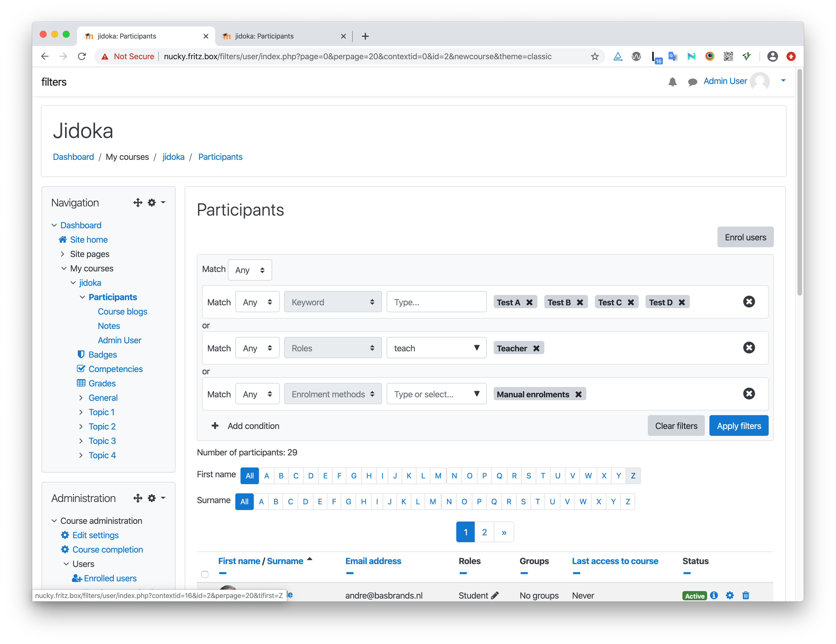The height and width of the screenshot is (644, 836).
Task: Open the messages speech bubble icon
Action: click(x=692, y=82)
